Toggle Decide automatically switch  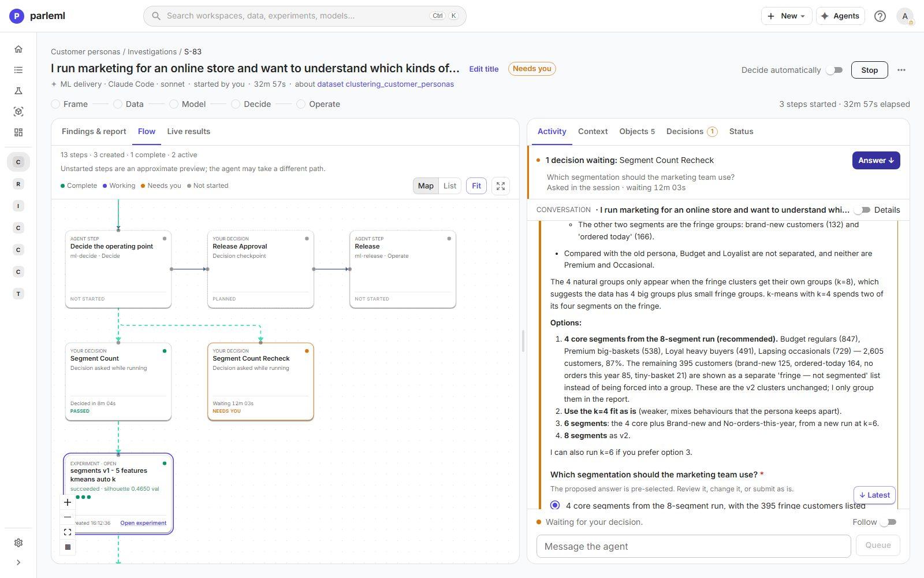point(834,70)
